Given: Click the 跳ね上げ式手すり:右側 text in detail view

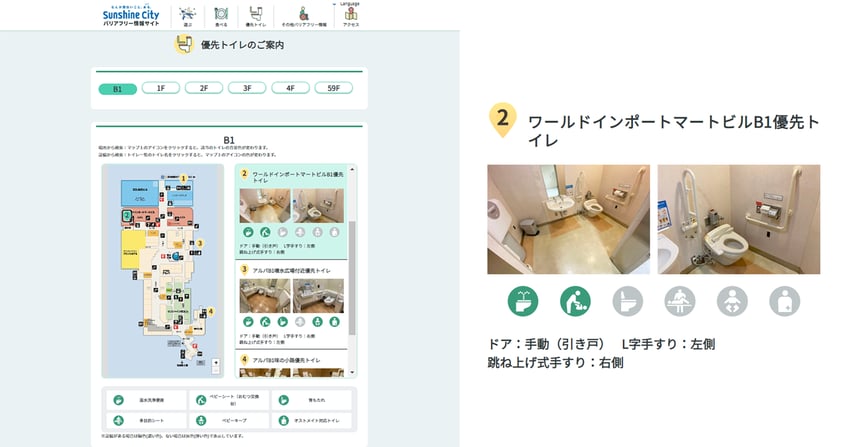Looking at the screenshot, I should click(556, 362).
